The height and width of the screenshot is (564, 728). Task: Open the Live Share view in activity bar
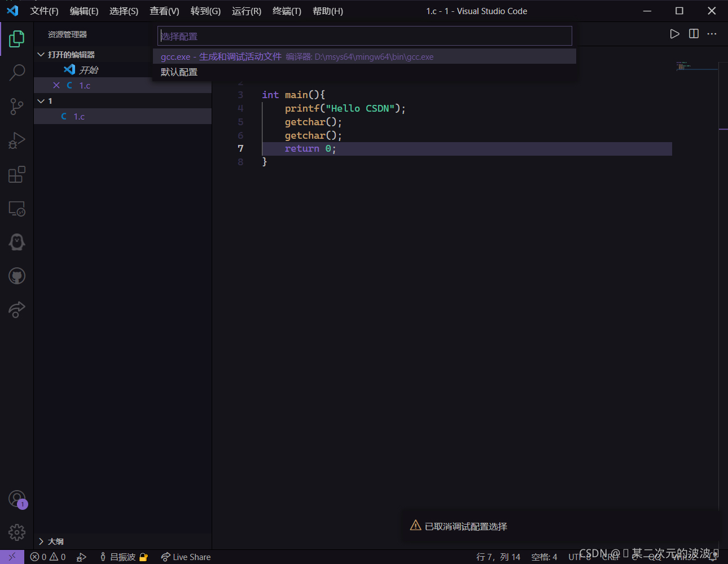click(17, 310)
